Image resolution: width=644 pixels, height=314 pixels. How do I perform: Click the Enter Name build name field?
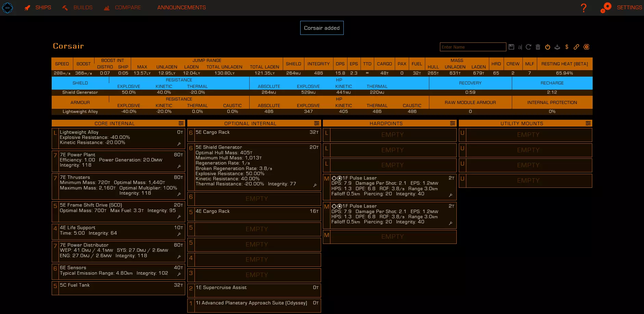point(473,47)
